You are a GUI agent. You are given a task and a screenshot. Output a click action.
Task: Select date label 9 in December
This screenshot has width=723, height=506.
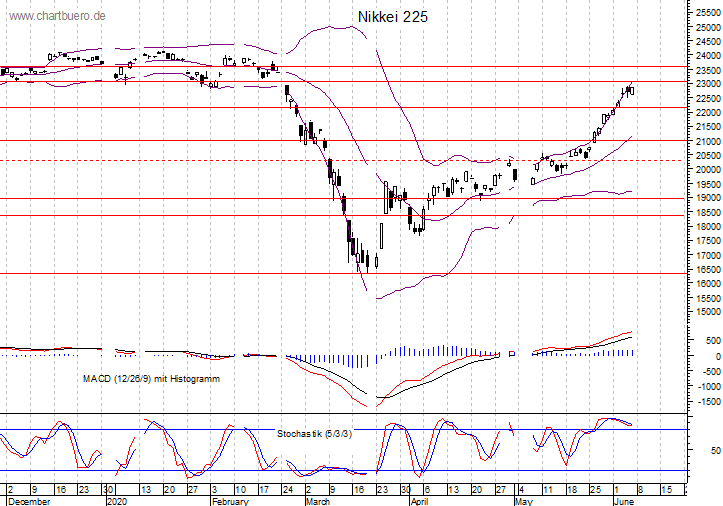point(34,489)
